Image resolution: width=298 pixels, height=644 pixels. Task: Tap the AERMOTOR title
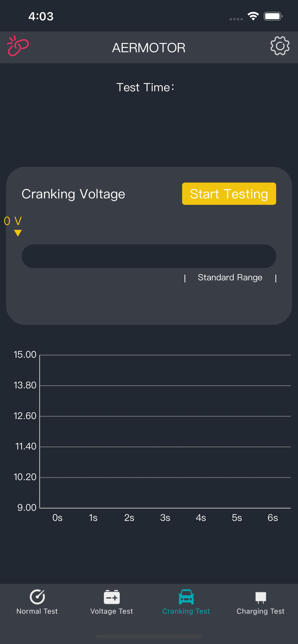pyautogui.click(x=149, y=47)
